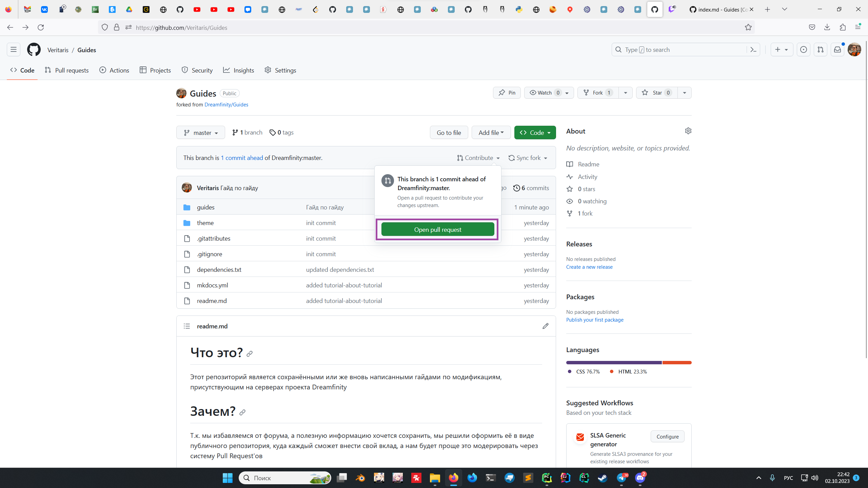The image size is (868, 488).
Task: Open the readme outline list icon
Action: [187, 326]
